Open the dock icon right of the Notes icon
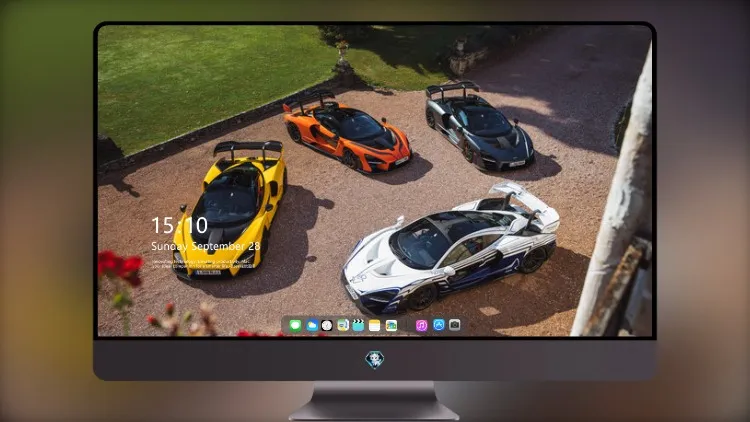This screenshot has width=750, height=422. pyautogui.click(x=391, y=325)
